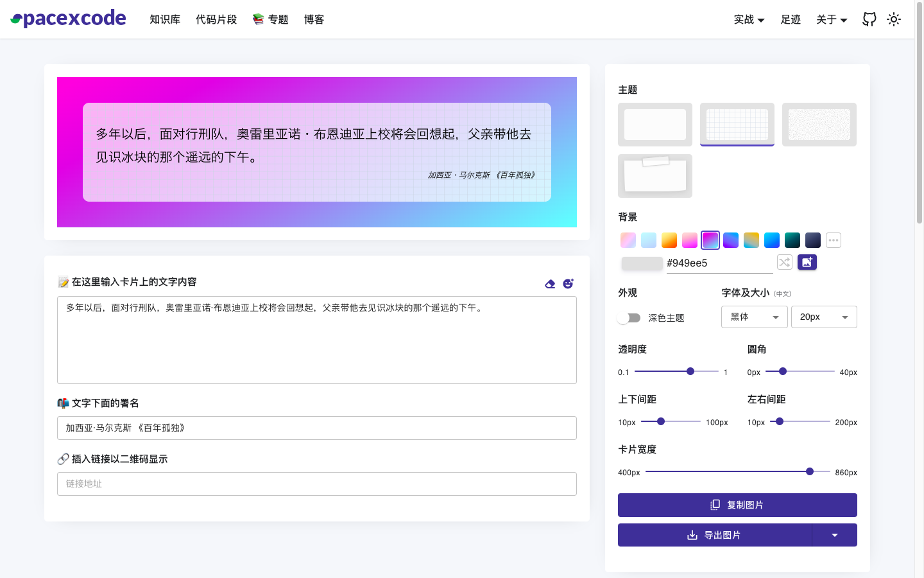The height and width of the screenshot is (578, 924).
Task: Click the pacexcode logo
Action: click(67, 18)
